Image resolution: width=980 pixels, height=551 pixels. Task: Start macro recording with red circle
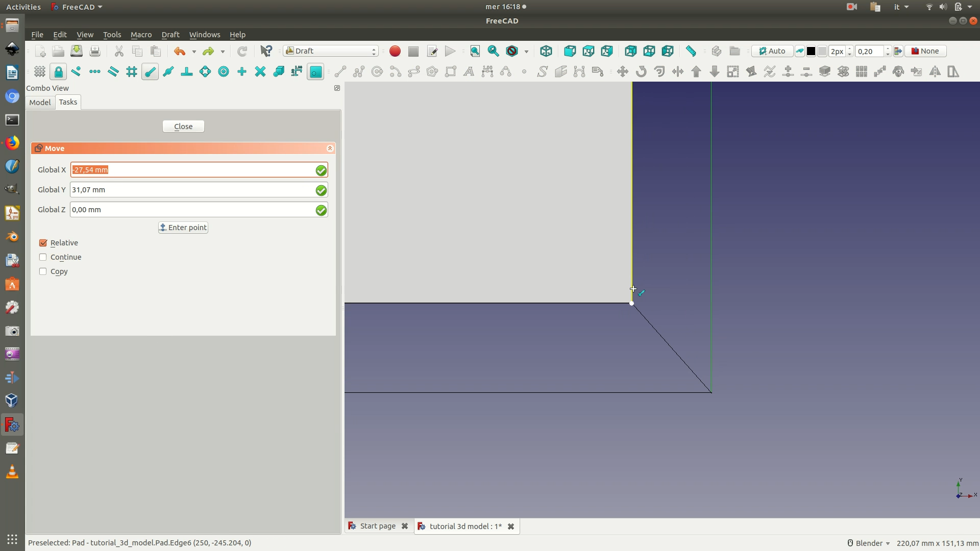[x=395, y=51]
